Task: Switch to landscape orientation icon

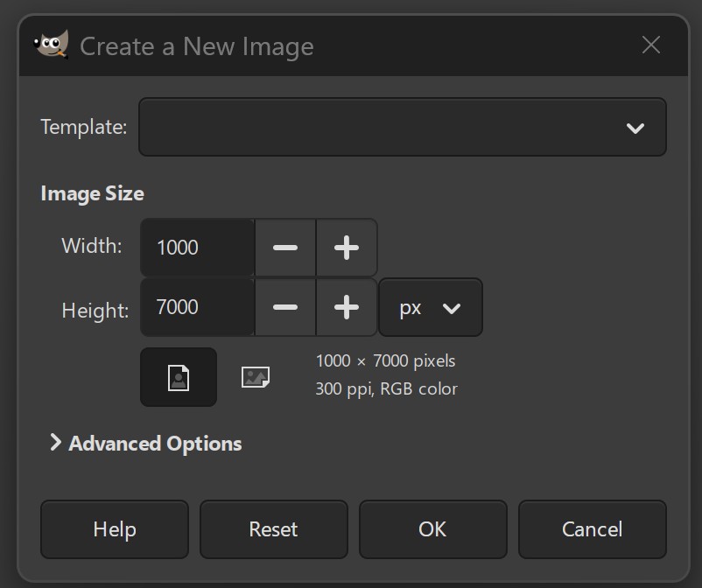Action: coord(255,377)
